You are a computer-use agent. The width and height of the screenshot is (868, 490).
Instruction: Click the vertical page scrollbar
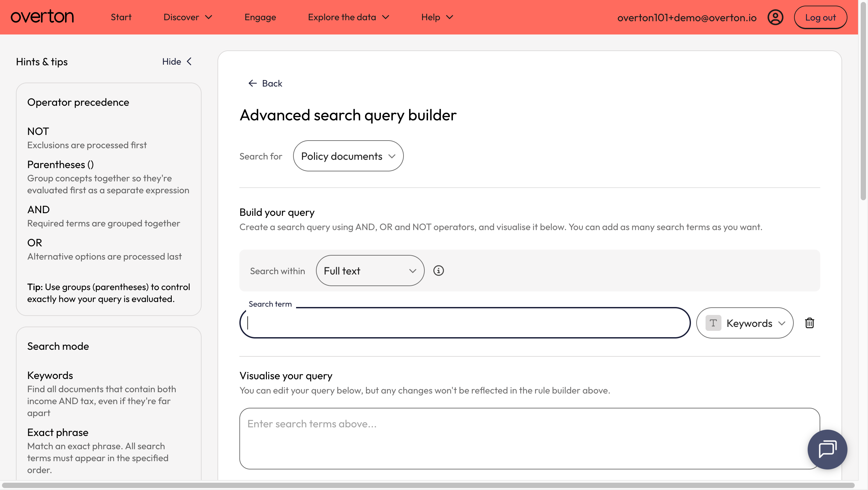[x=863, y=101]
